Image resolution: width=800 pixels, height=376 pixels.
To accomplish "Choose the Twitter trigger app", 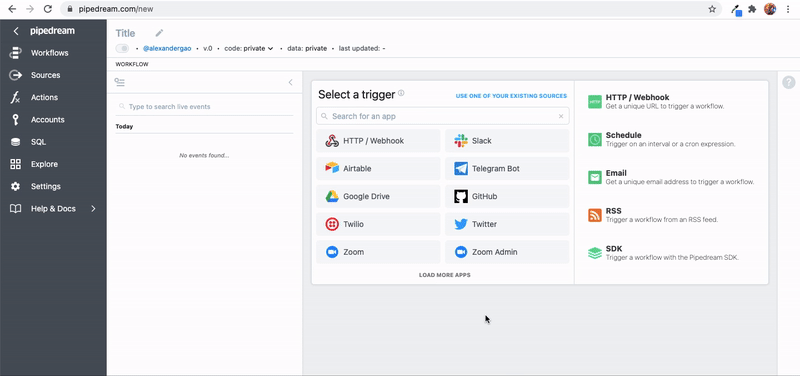I will click(x=507, y=224).
